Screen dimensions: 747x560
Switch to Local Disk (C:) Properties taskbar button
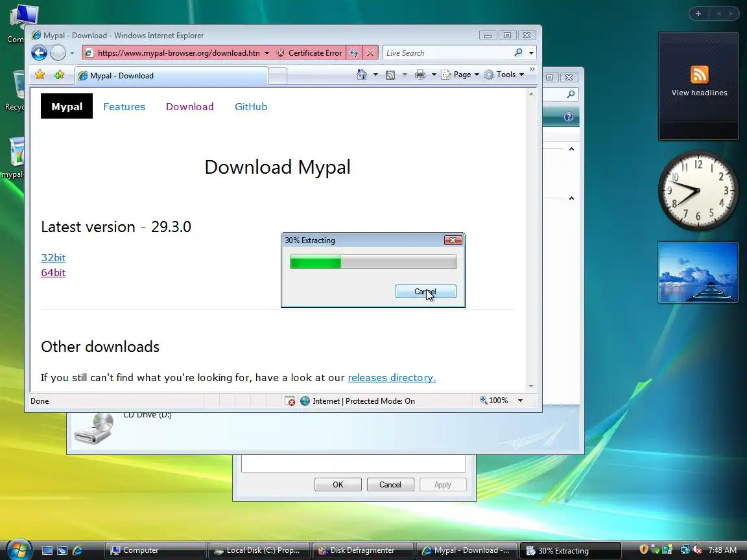click(259, 550)
